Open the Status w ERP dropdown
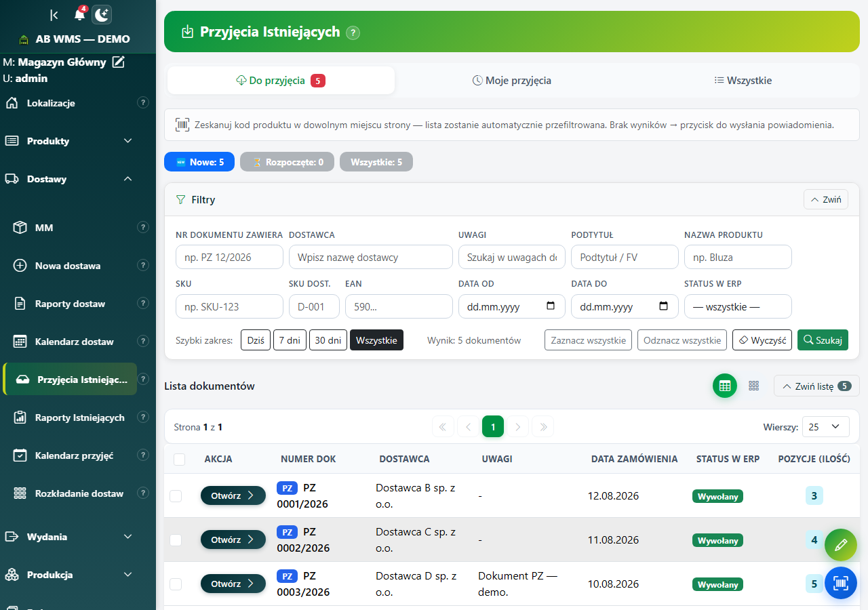This screenshot has width=868, height=610. [x=738, y=306]
